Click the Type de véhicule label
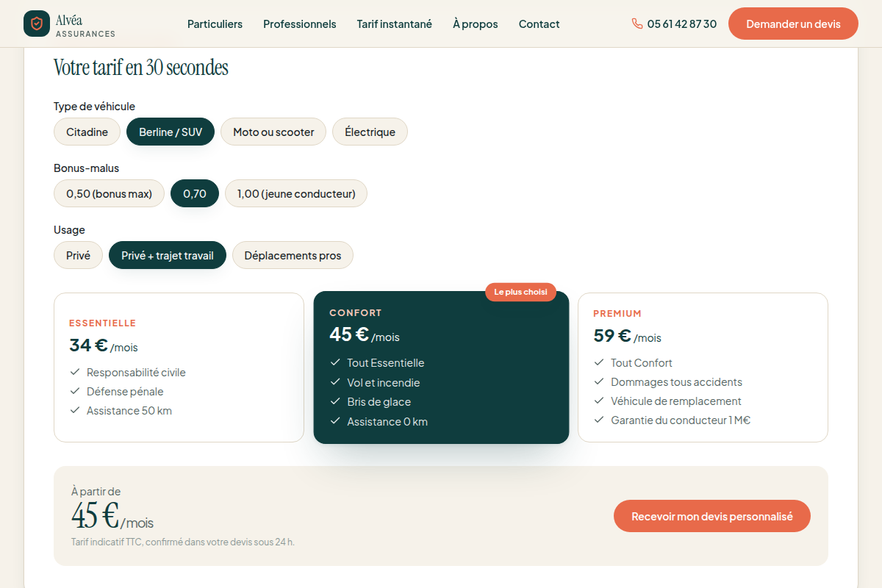 [x=95, y=107]
